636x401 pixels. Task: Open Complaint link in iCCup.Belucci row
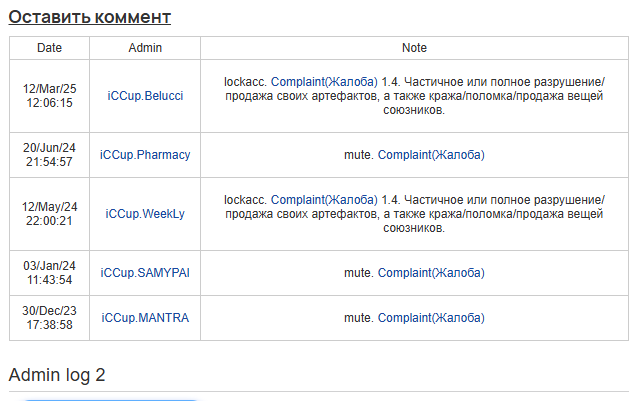pos(324,82)
